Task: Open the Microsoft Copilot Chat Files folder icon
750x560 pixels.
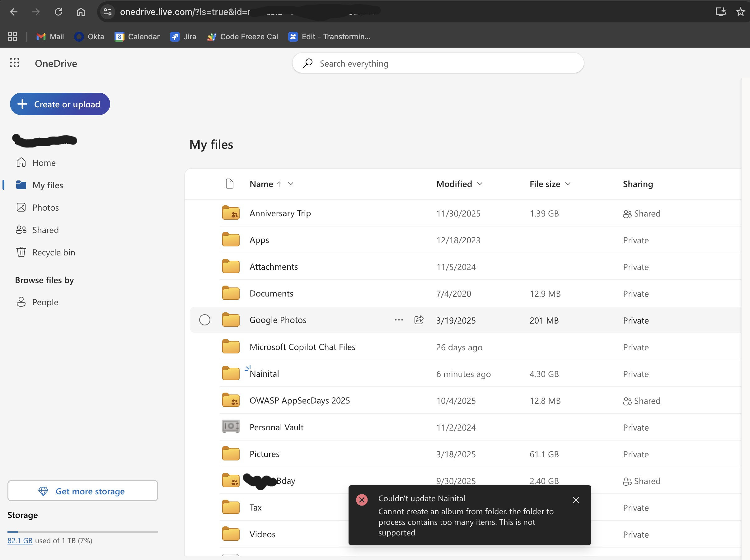Action: 231,347
